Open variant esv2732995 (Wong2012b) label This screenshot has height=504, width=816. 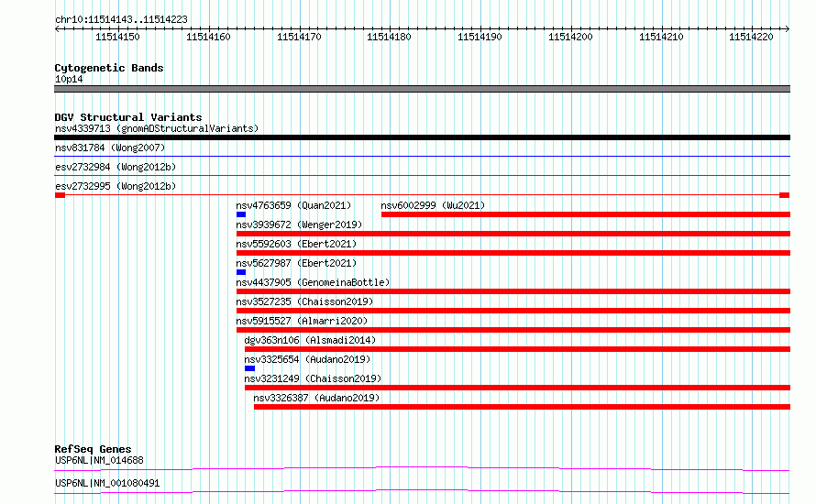[116, 186]
